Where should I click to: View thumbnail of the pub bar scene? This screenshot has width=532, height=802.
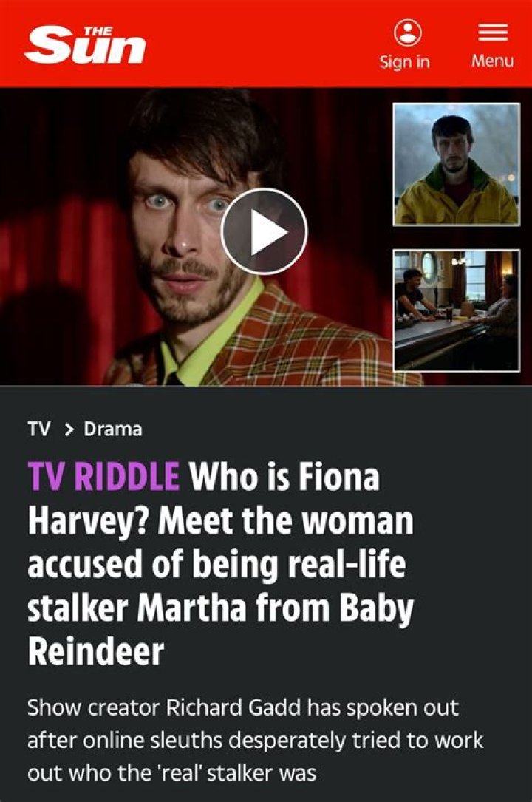(457, 310)
